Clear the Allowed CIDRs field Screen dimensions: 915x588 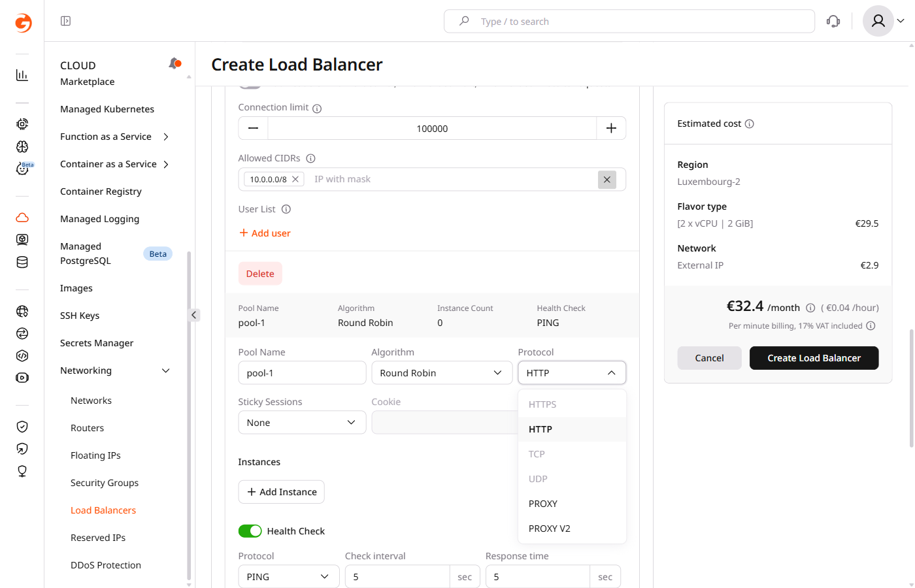point(607,180)
